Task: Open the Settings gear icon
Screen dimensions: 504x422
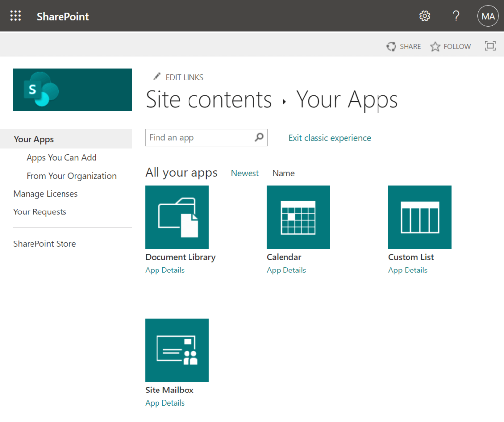Action: pyautogui.click(x=425, y=16)
